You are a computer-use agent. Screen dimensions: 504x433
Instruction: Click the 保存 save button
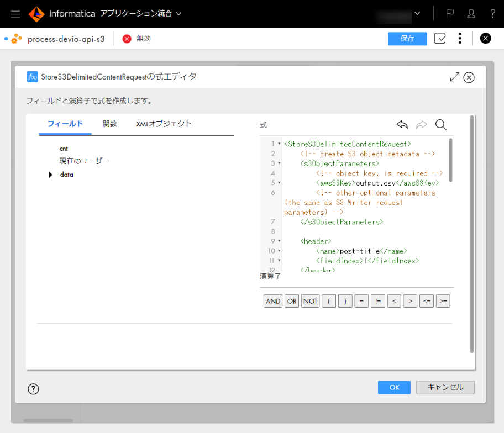pos(407,39)
